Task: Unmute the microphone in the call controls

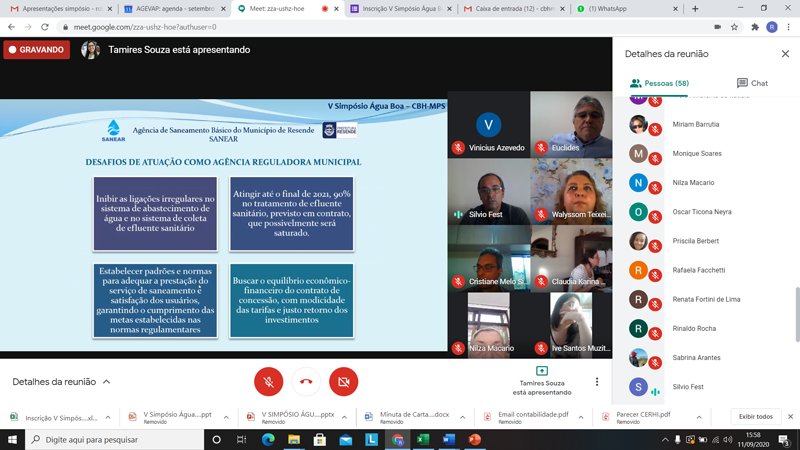Action: [267, 381]
